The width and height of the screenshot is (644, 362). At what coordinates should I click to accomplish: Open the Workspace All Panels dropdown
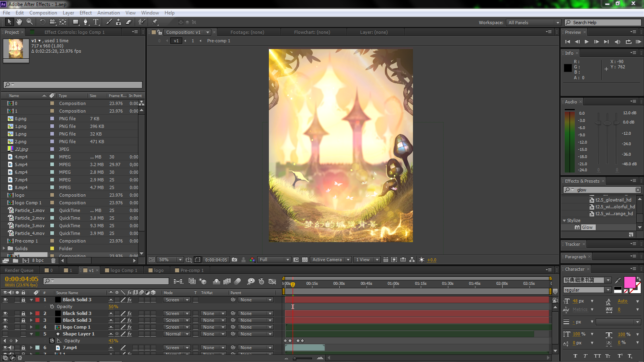pos(534,23)
